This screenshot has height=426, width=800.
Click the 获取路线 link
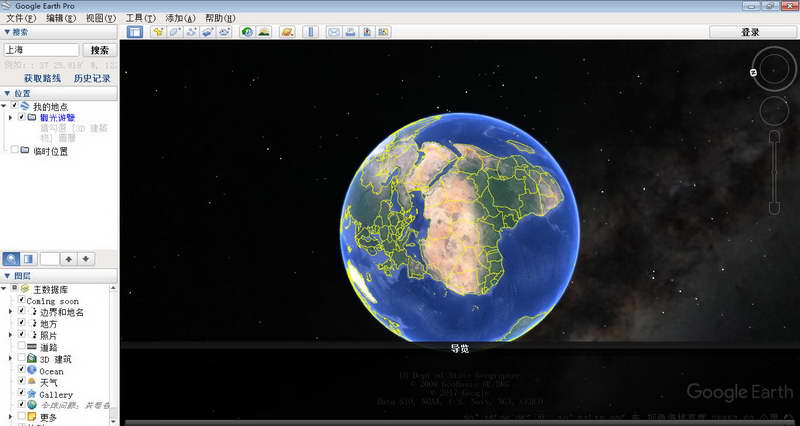43,78
